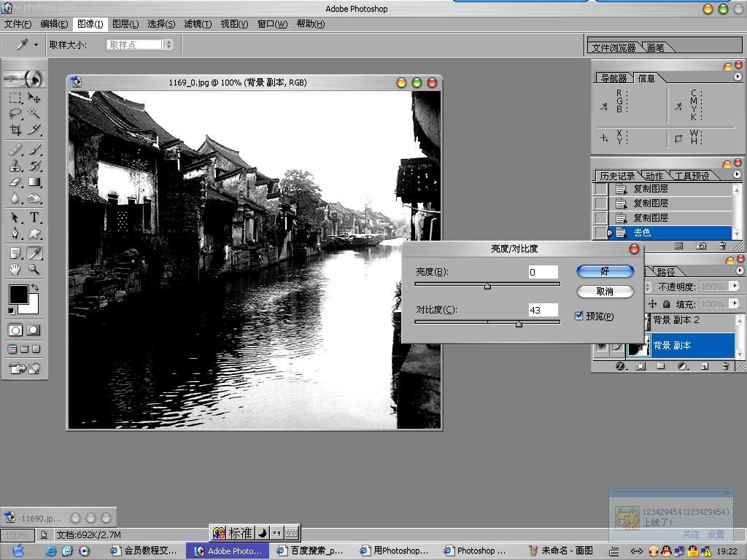This screenshot has height=560, width=747.
Task: Select the Notes tool
Action: coord(15,253)
